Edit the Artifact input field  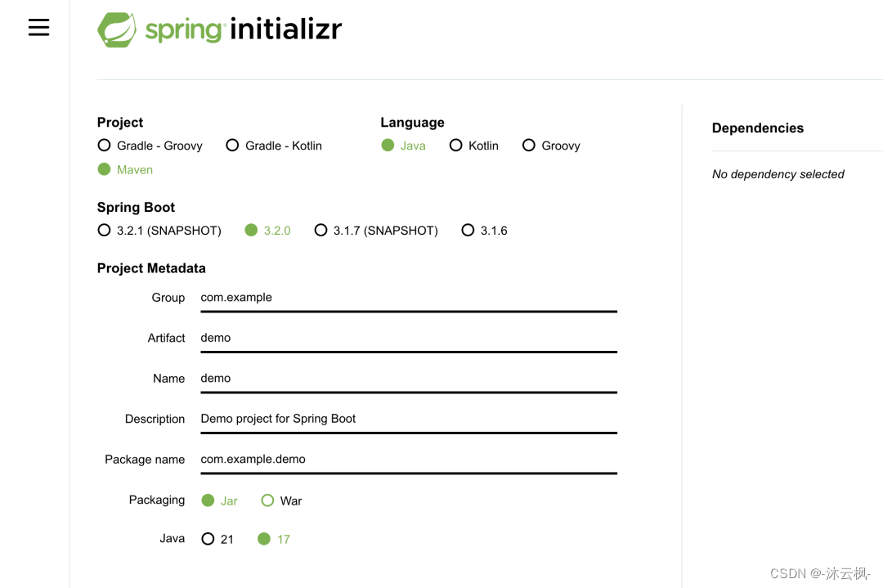[x=409, y=339]
